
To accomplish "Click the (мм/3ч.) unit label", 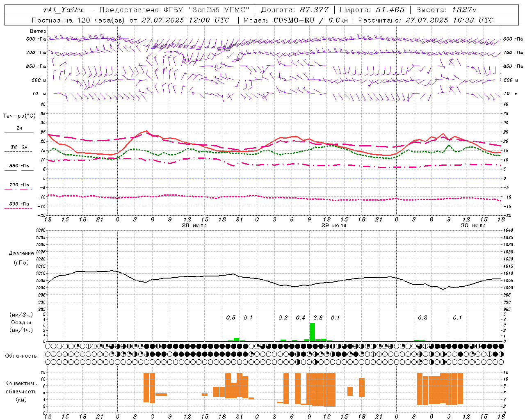I will [x=21, y=315].
